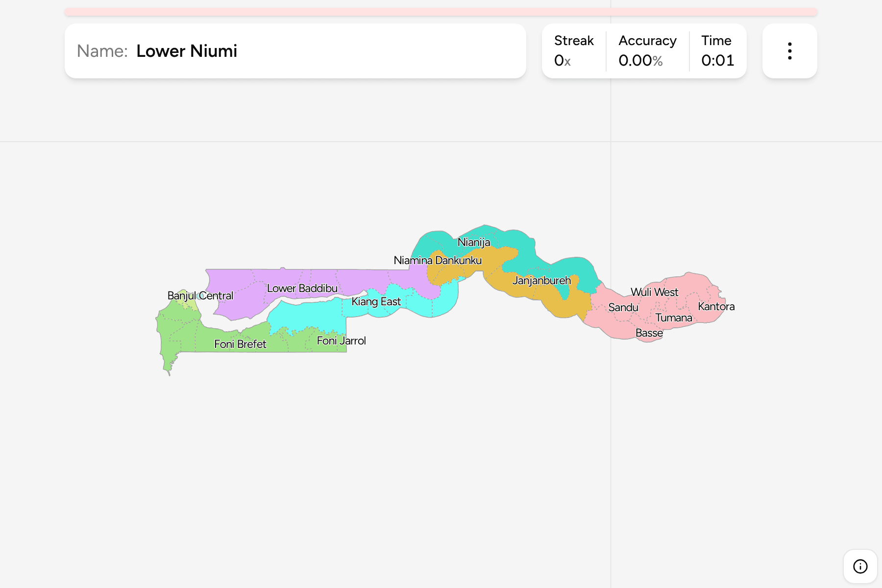The width and height of the screenshot is (882, 588).
Task: Click the Lower Baddibu map label
Action: (302, 288)
